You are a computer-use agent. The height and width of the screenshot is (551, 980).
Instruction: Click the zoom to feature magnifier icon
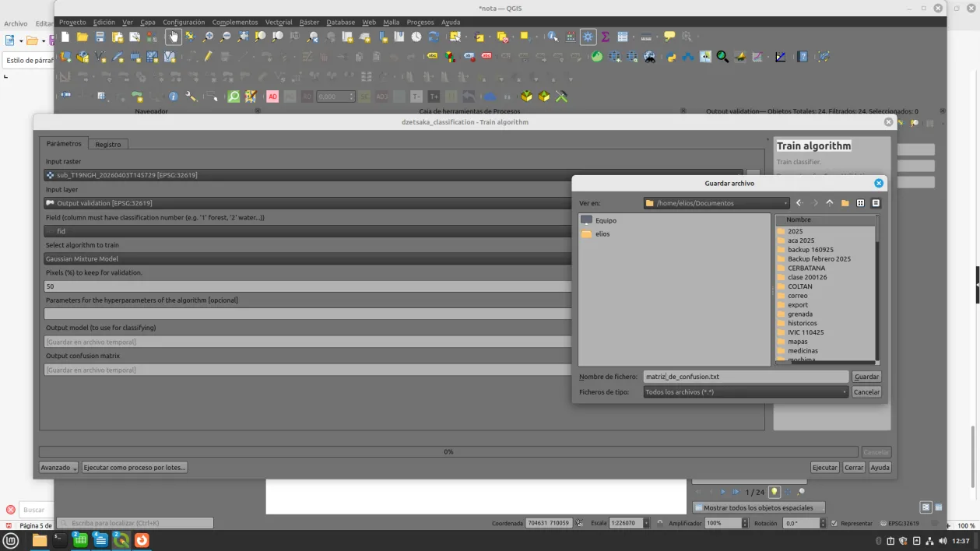coord(801,492)
